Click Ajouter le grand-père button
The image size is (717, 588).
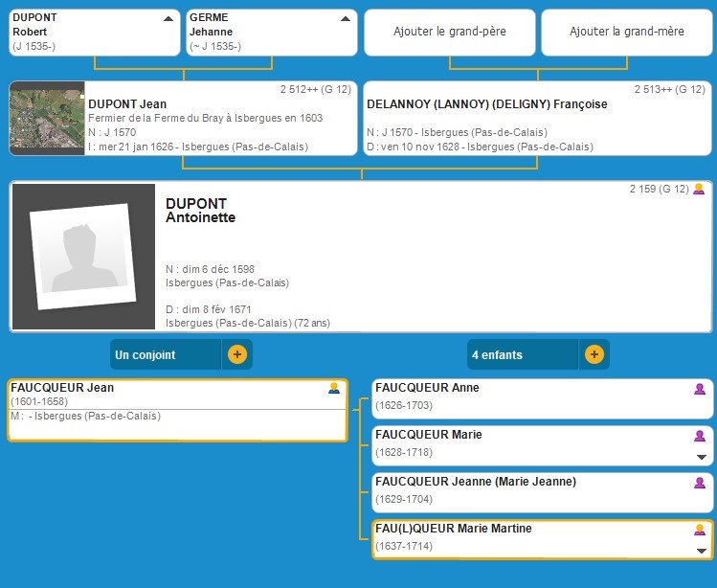pyautogui.click(x=450, y=32)
